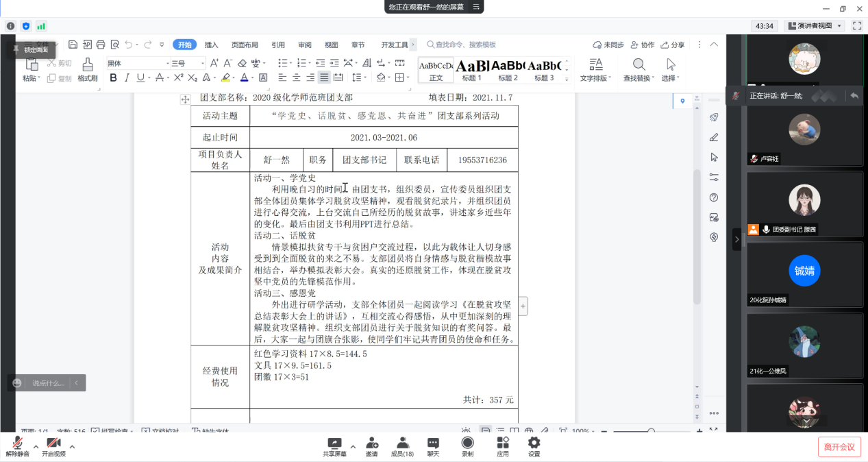This screenshot has width=868, height=462.
Task: Open the Chat panel in meeting toolbar
Action: click(433, 446)
